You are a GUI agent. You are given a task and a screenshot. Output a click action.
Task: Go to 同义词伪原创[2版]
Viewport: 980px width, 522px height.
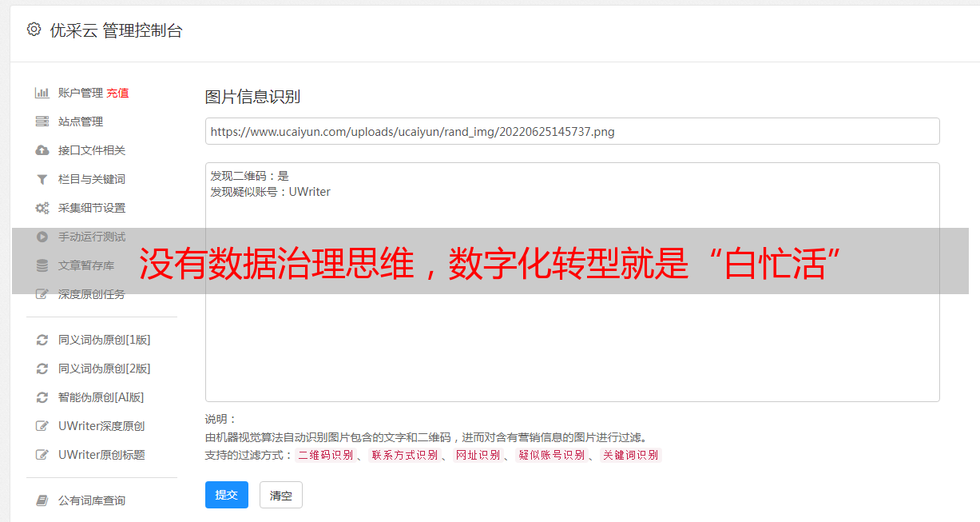tap(105, 369)
